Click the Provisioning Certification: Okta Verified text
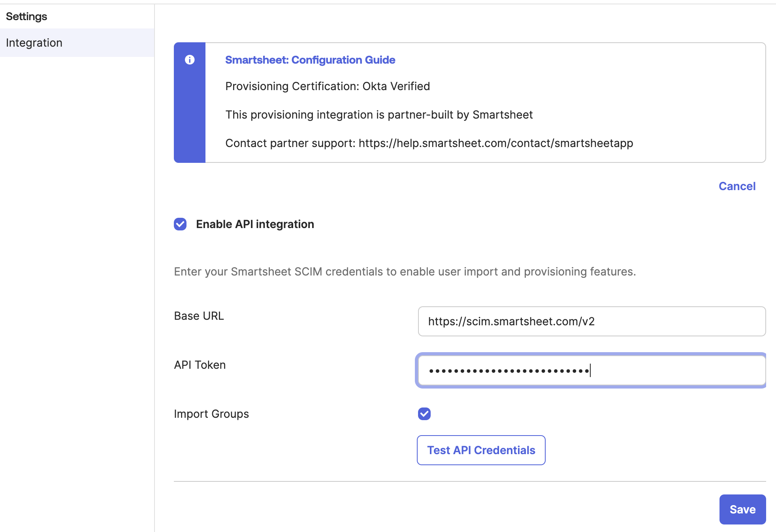 [x=327, y=86]
